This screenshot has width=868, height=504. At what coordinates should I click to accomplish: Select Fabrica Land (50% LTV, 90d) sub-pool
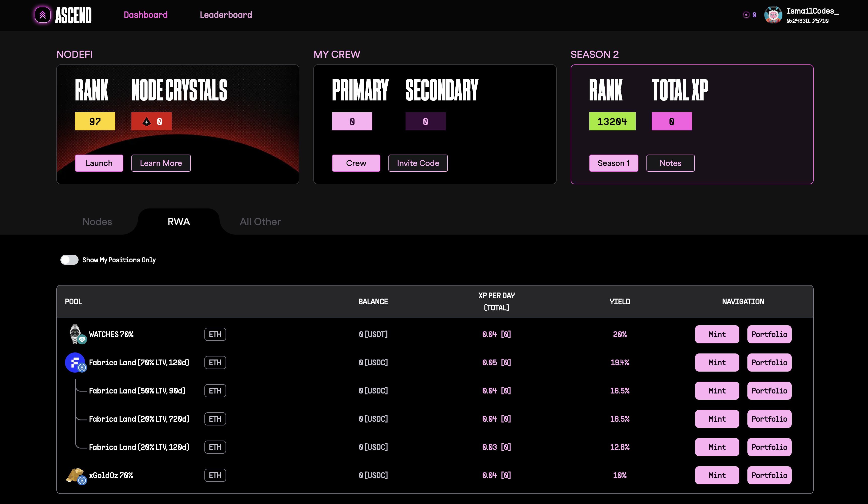(137, 391)
